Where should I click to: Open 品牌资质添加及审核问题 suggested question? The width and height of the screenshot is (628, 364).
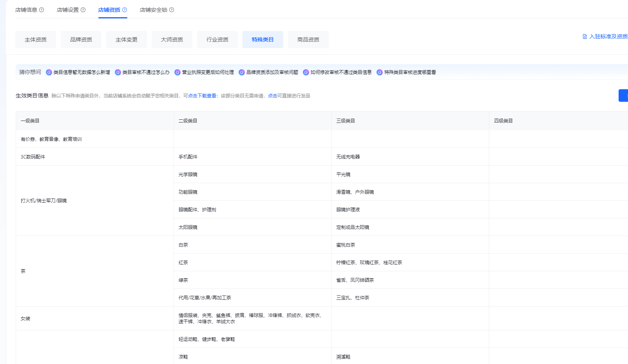click(x=272, y=72)
